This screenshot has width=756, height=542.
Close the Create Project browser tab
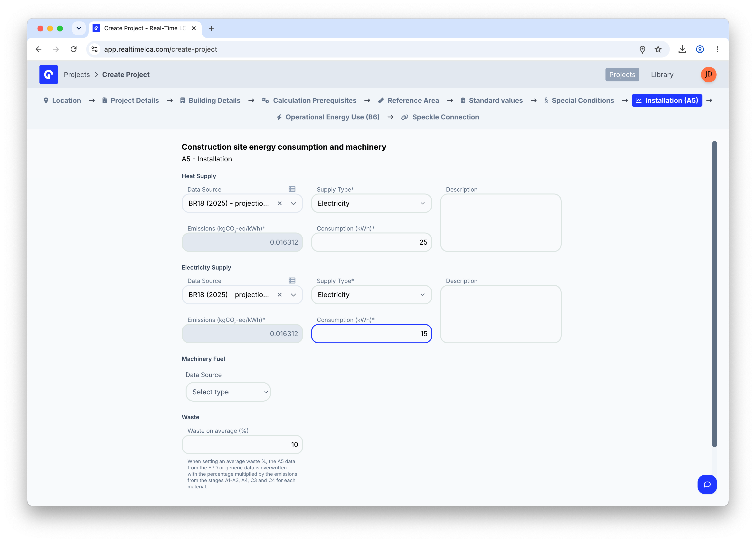click(x=194, y=28)
